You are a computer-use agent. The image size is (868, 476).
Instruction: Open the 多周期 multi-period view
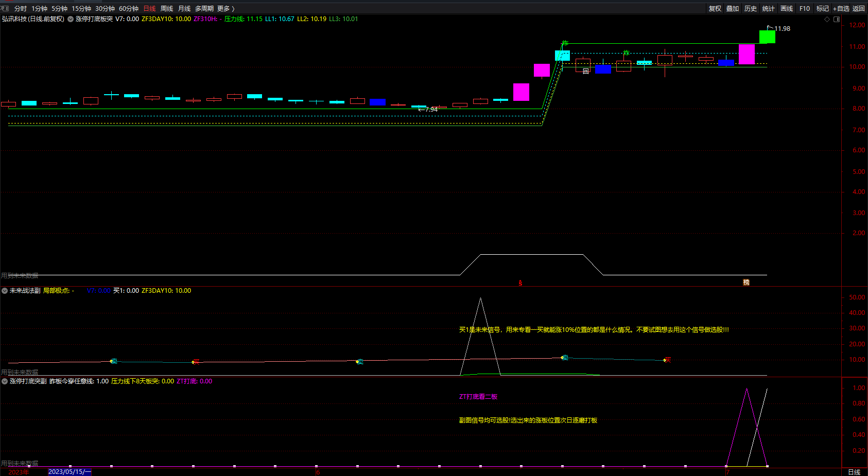tap(204, 8)
